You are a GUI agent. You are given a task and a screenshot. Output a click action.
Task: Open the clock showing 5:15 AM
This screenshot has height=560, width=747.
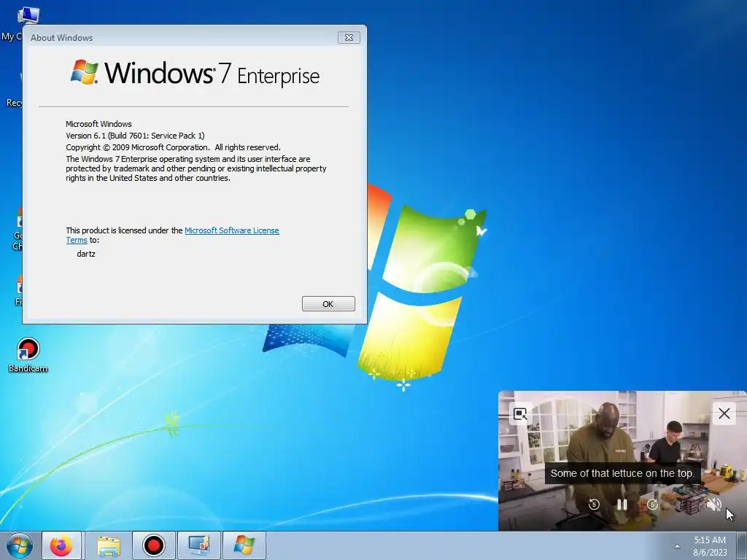(x=710, y=546)
